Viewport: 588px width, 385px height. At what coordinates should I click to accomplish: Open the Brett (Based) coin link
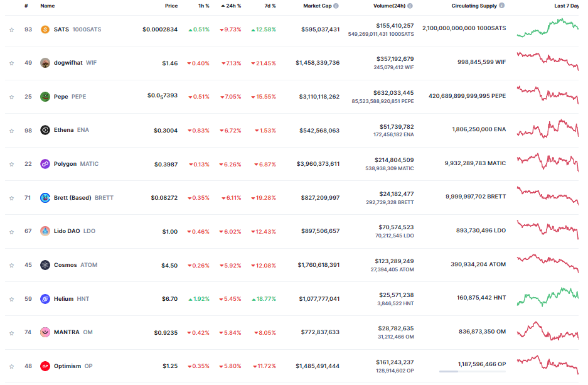[83, 197]
